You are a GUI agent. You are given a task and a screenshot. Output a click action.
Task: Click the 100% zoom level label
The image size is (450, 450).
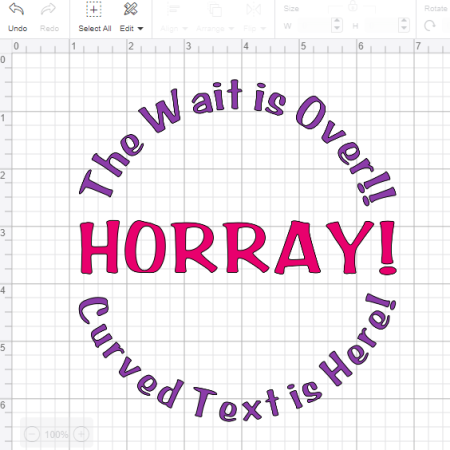click(x=56, y=435)
